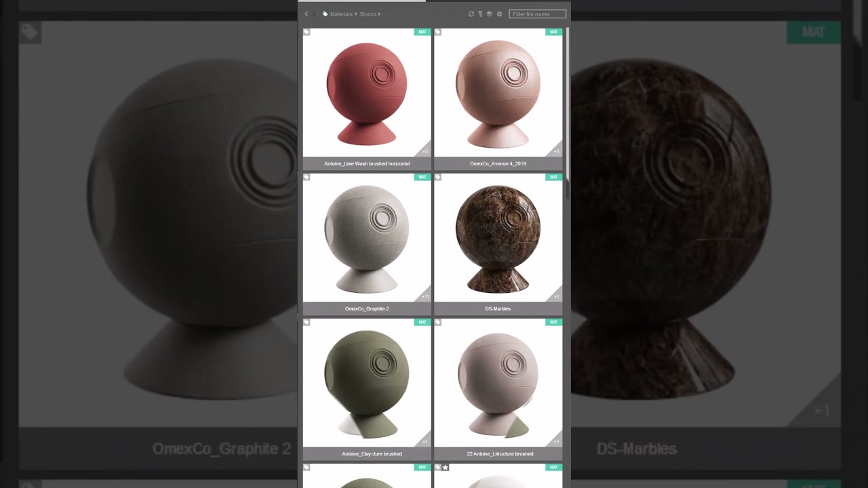Viewport: 868px width, 488px height.
Task: Select the brown DS-Marbles sphere thumbnail
Action: (x=498, y=238)
